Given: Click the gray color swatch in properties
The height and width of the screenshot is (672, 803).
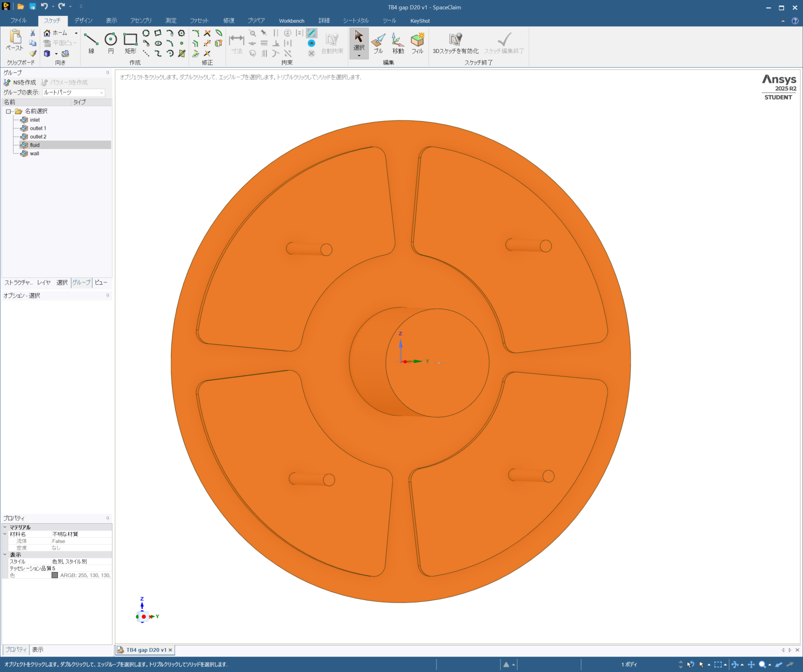Looking at the screenshot, I should [55, 575].
